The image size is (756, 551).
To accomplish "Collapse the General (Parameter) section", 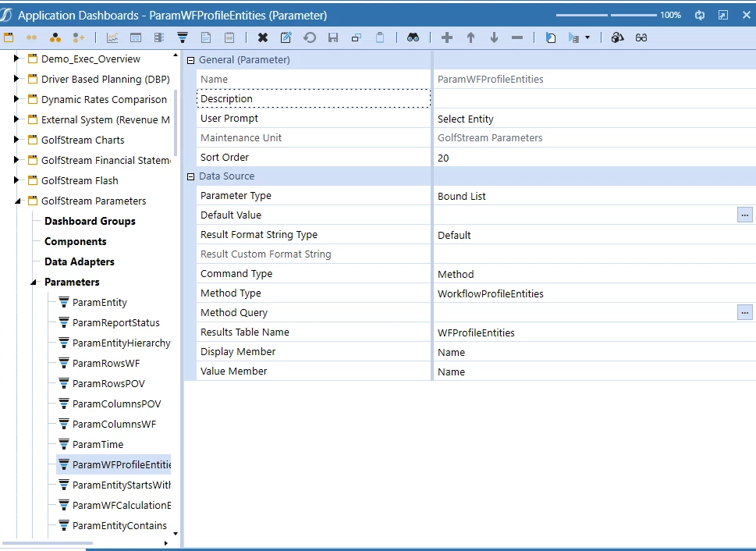I will pos(190,60).
